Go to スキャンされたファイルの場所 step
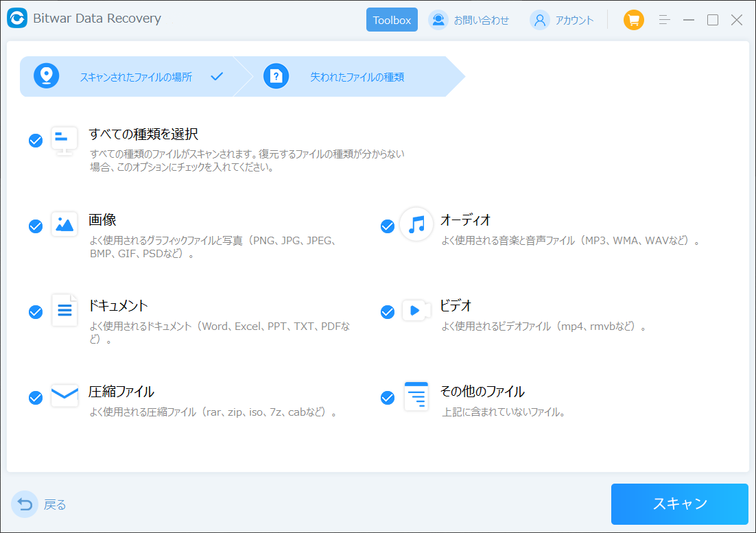Viewport: 756px width, 533px height. pyautogui.click(x=135, y=77)
